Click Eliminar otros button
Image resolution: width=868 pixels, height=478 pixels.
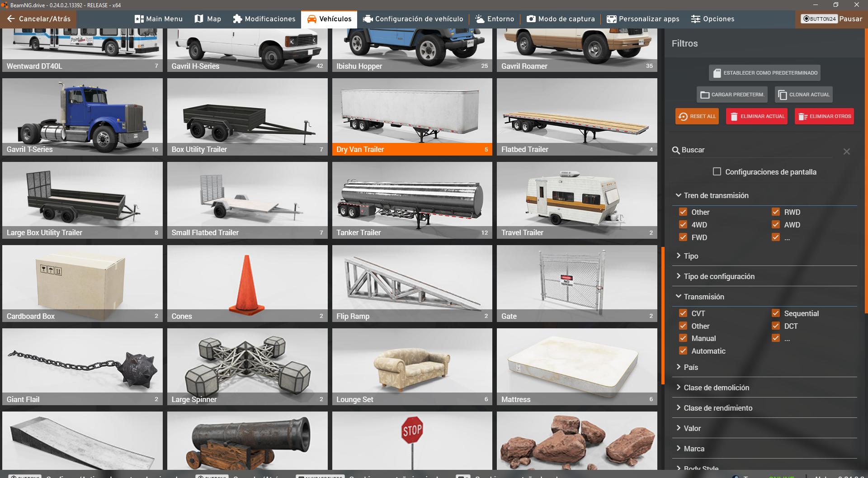[x=824, y=116]
